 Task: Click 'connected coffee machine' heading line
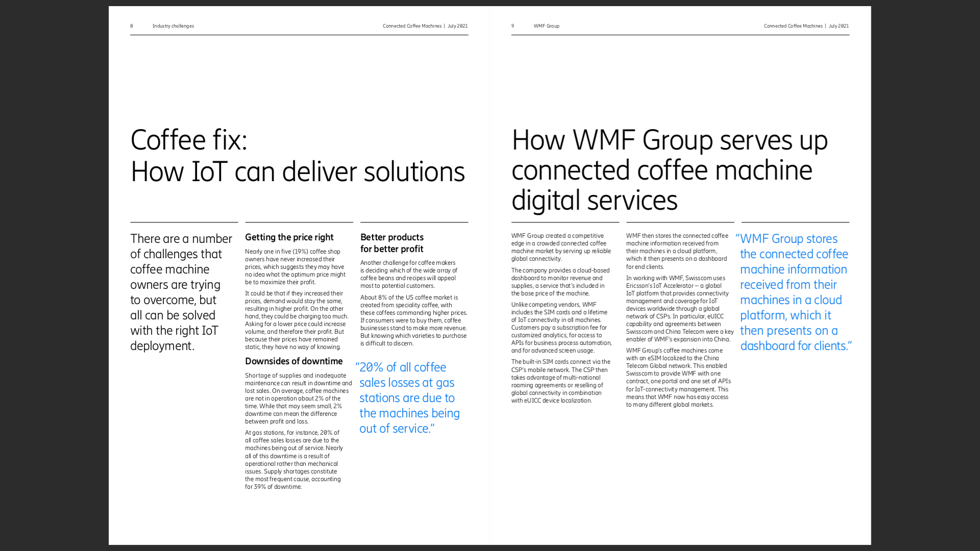point(661,170)
